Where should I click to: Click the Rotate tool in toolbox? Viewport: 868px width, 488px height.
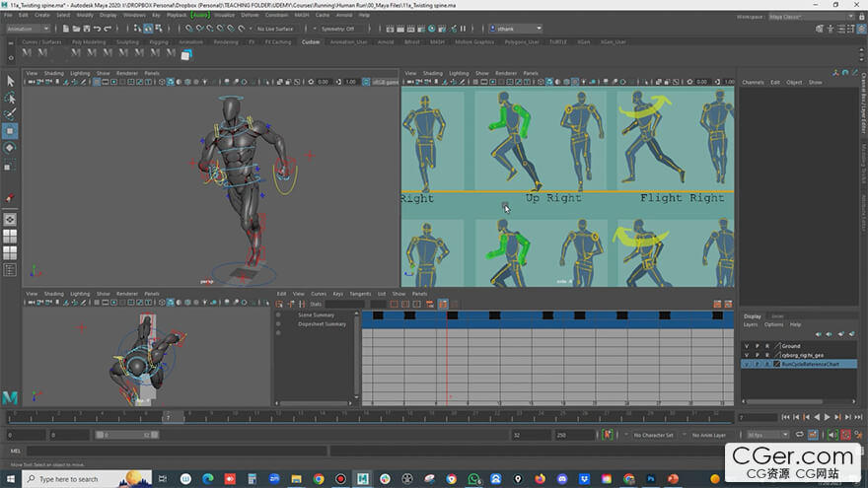coord(11,147)
